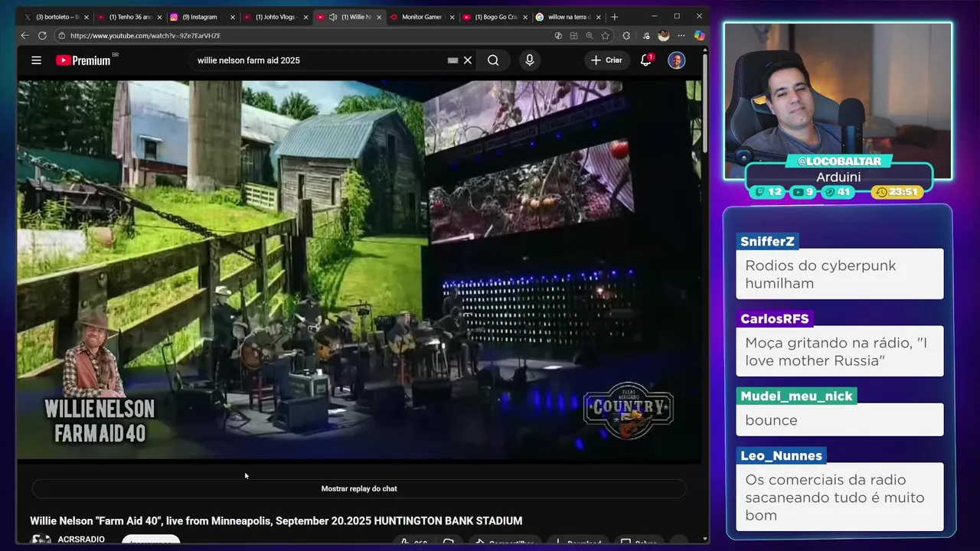Select the Willie Nelson Farm Aid 40 video title
Screen dimensions: 980x551
click(276, 520)
